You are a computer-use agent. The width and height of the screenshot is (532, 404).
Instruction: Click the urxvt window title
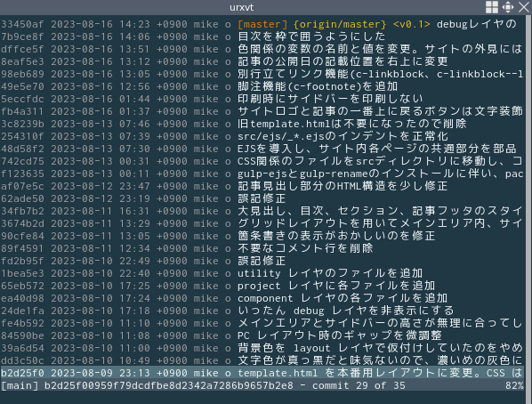(x=242, y=7)
